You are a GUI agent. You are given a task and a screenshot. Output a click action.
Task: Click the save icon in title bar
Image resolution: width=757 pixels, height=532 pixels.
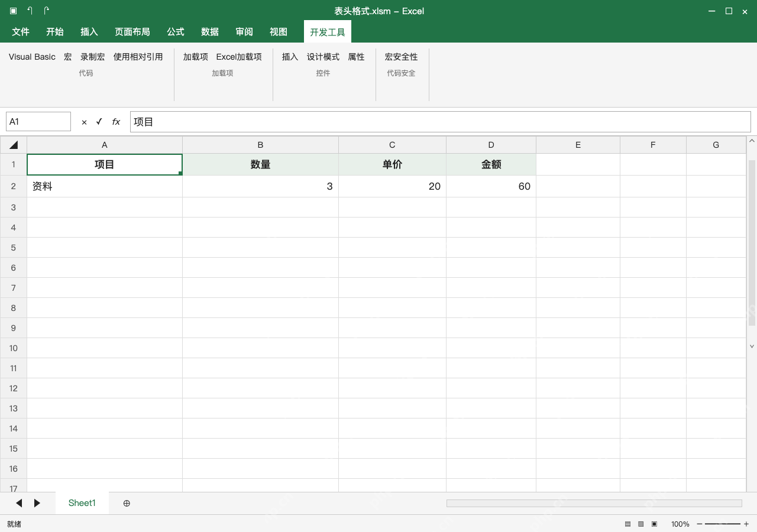[14, 11]
